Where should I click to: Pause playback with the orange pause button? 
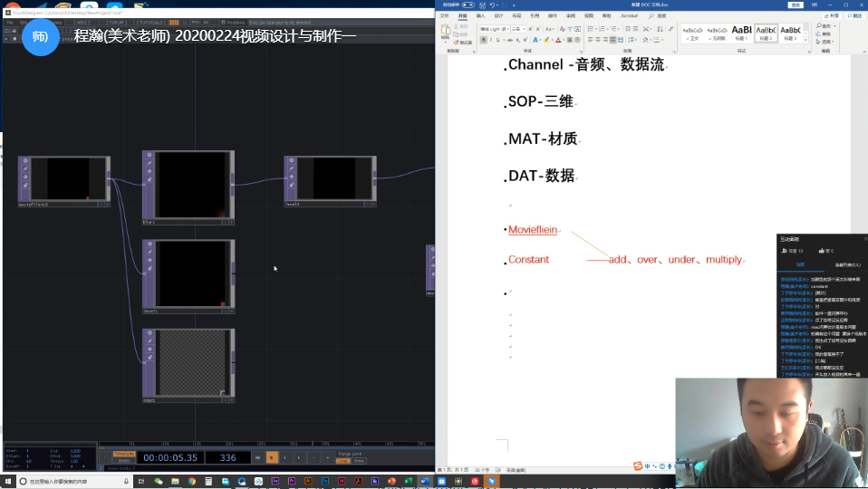[272, 458]
